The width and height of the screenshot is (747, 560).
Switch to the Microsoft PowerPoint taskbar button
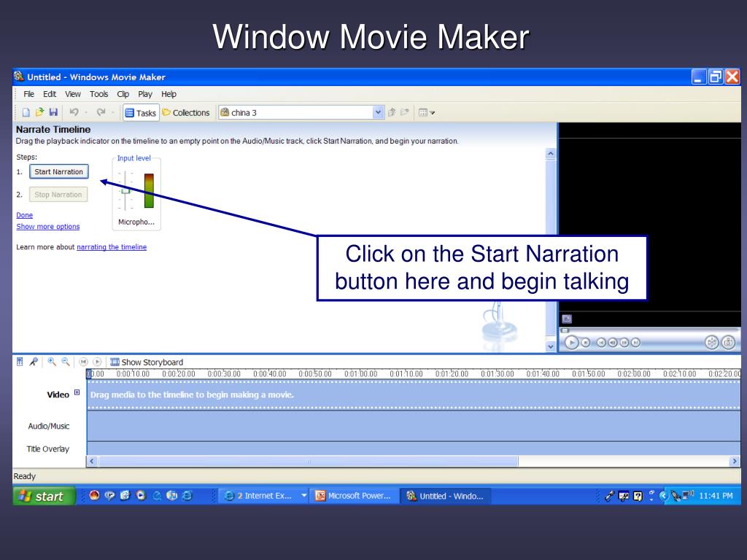[x=354, y=496]
